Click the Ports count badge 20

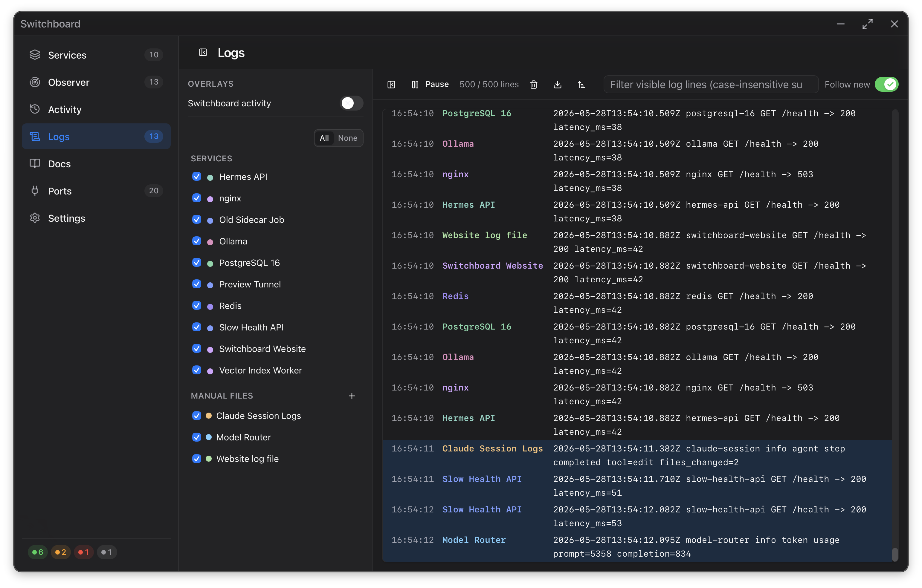click(x=154, y=191)
